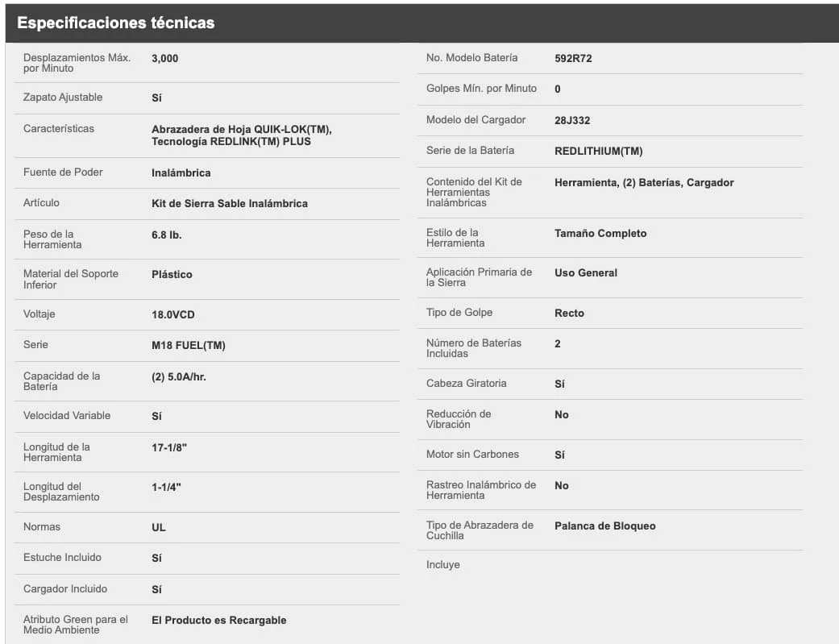The width and height of the screenshot is (839, 644).
Task: Click the Especificaciones técnicas header
Action: click(116, 23)
